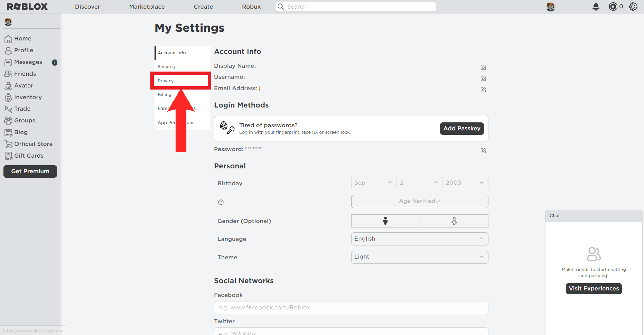The image size is (644, 335).
Task: Click the Username edit icon
Action: pyautogui.click(x=483, y=78)
